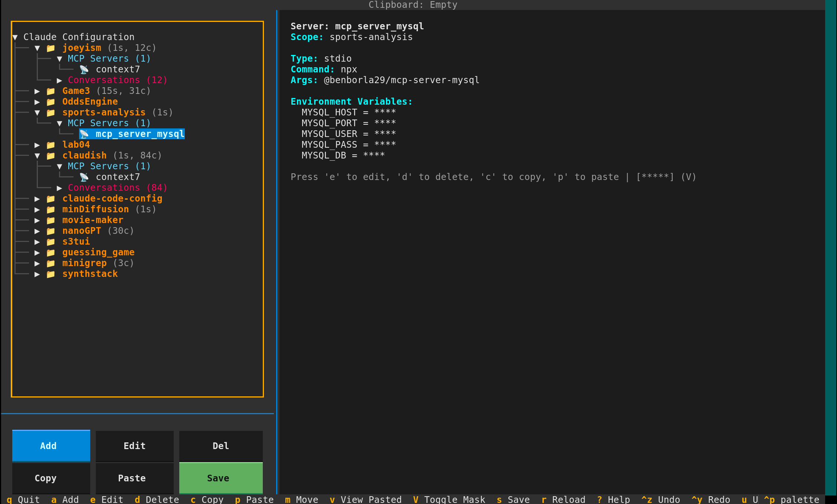
Task: Click Help in the footer bar
Action: point(613,500)
